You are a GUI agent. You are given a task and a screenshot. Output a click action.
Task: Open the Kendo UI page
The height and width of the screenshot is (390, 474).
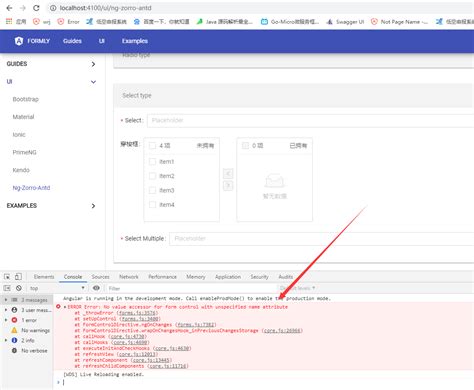[x=21, y=170]
